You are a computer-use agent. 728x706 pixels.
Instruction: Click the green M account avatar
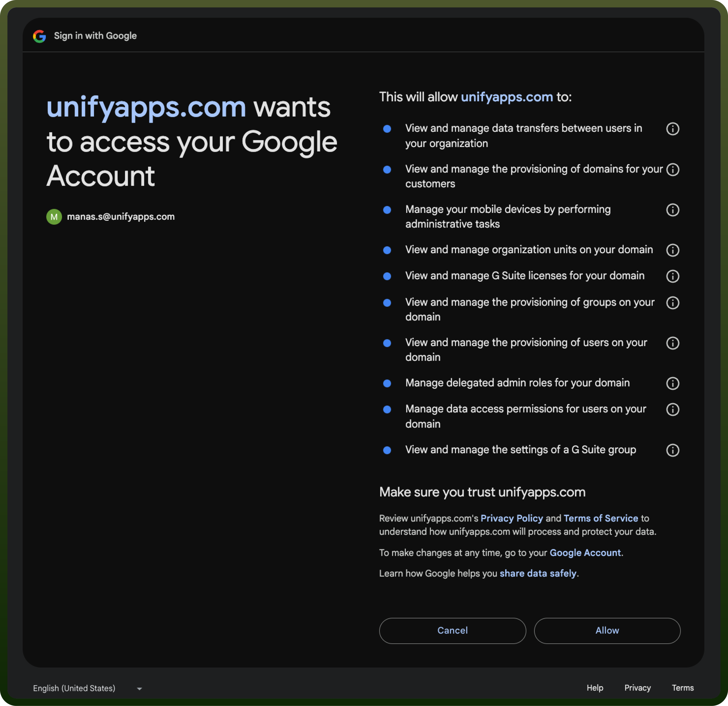click(54, 217)
